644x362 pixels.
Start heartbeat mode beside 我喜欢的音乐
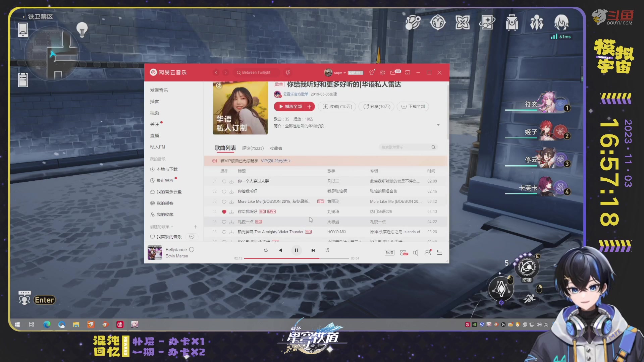point(192,237)
